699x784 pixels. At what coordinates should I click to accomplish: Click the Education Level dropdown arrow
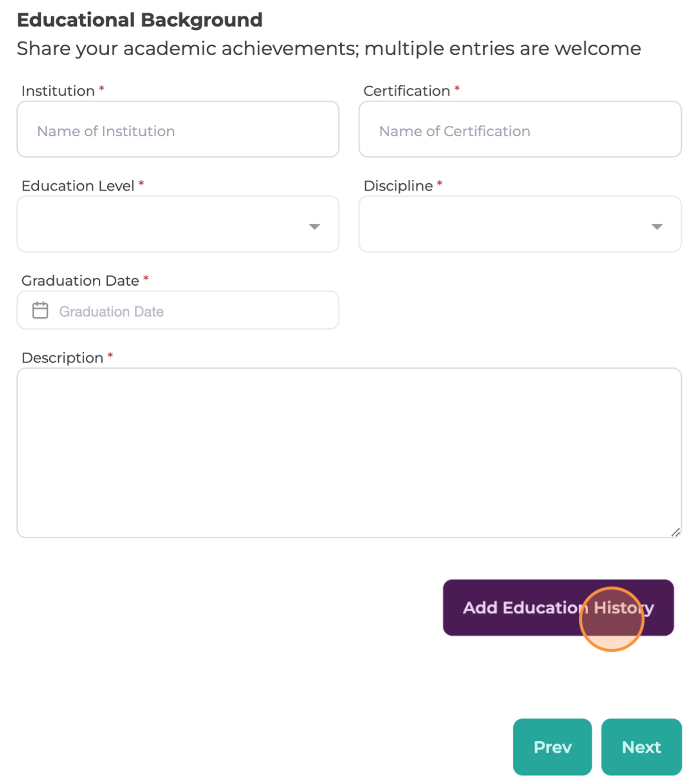click(x=314, y=227)
